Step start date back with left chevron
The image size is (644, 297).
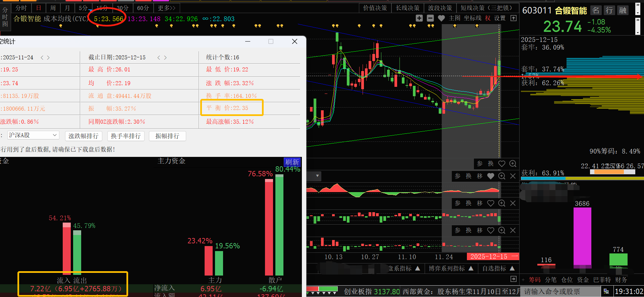pyautogui.click(x=42, y=58)
